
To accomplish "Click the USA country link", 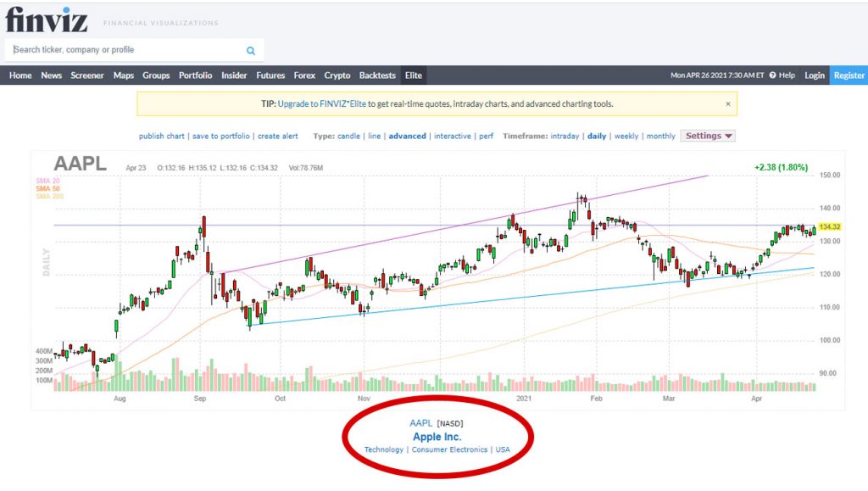I will point(503,450).
